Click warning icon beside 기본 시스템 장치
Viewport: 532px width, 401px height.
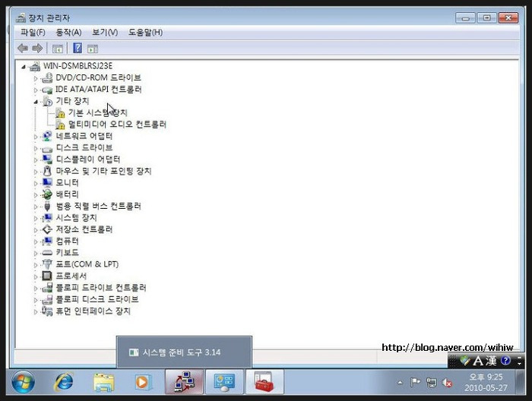[x=60, y=113]
